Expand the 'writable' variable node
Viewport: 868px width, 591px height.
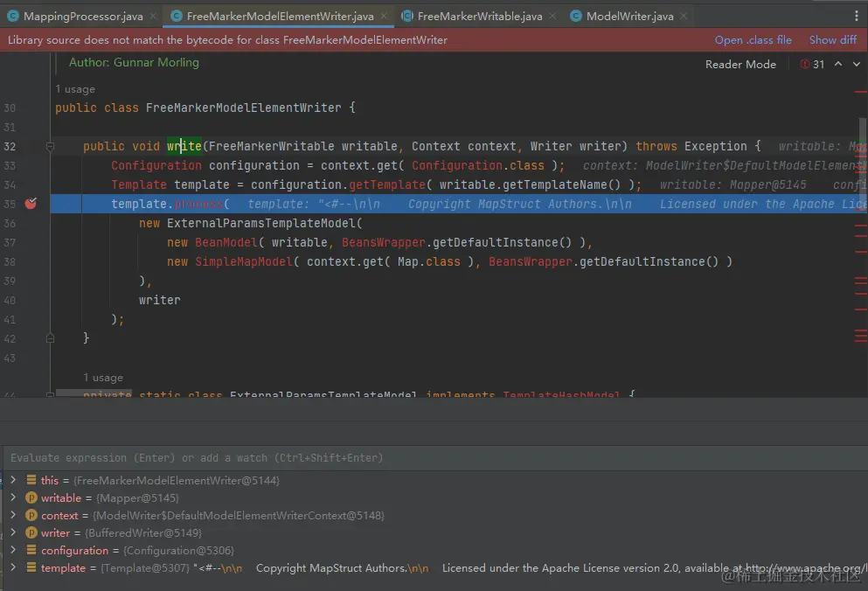point(13,497)
